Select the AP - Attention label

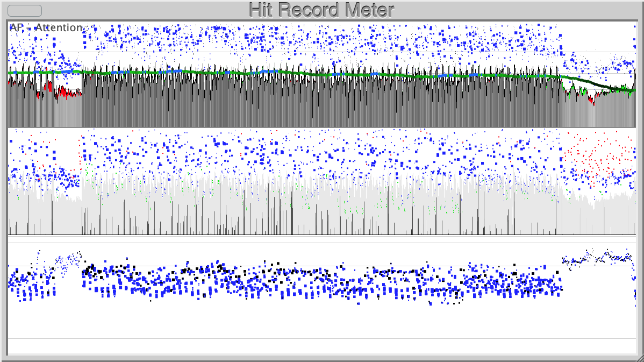46,27
